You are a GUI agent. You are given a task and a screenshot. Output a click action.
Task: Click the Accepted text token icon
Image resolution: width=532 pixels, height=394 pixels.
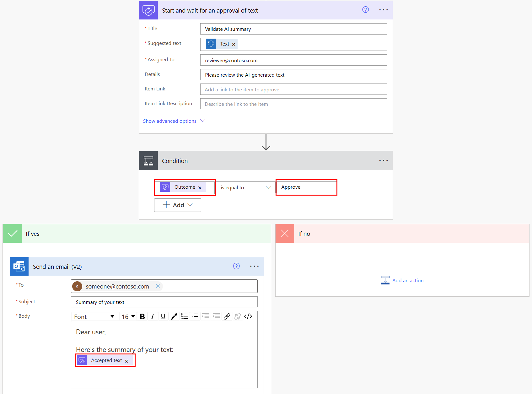pyautogui.click(x=82, y=360)
